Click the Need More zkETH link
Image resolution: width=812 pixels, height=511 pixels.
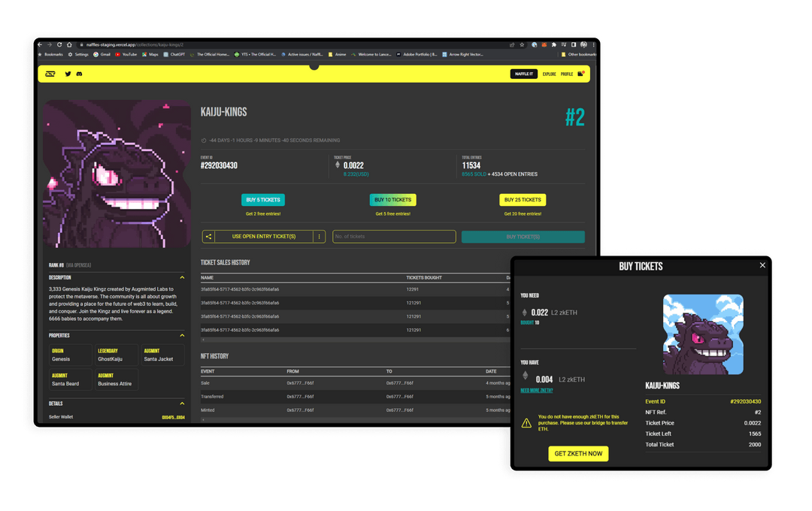536,391
